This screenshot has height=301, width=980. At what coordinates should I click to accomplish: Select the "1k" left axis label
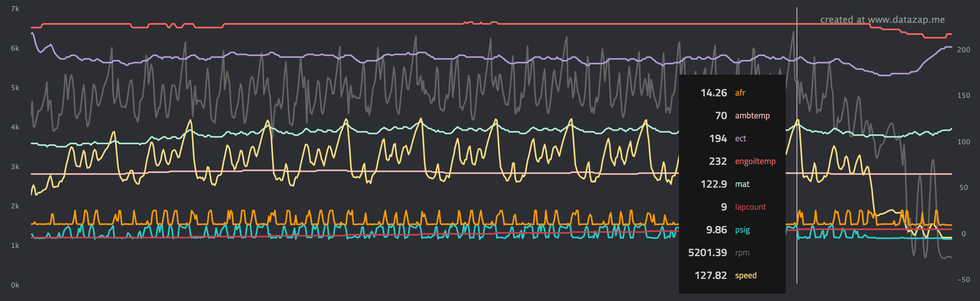15,246
